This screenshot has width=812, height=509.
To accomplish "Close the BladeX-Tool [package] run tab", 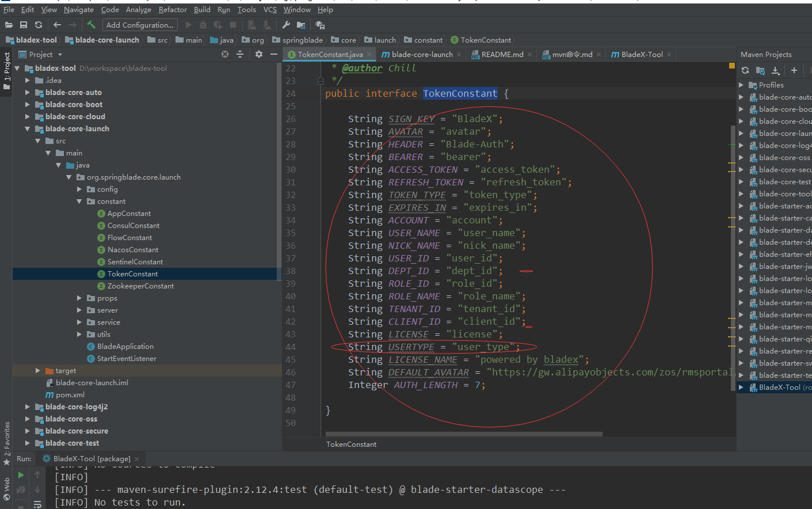I will click(136, 459).
